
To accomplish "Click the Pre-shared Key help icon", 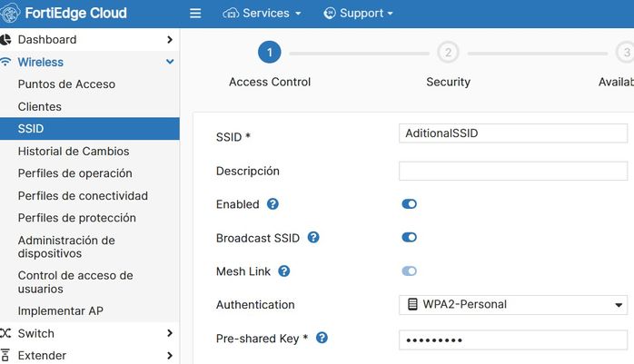I will [x=322, y=339].
